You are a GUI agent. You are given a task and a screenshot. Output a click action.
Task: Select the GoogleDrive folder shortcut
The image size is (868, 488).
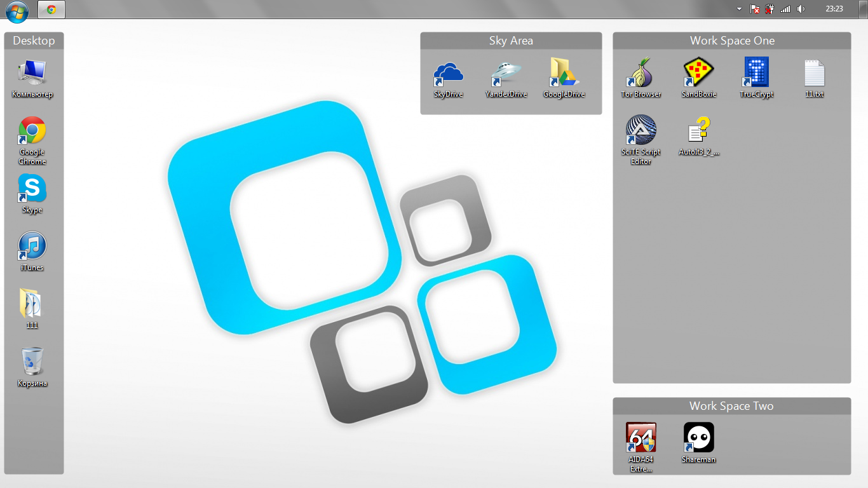564,72
